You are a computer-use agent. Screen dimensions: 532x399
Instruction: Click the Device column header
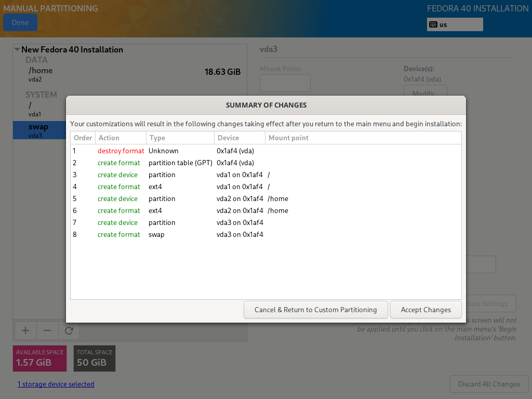coord(240,138)
